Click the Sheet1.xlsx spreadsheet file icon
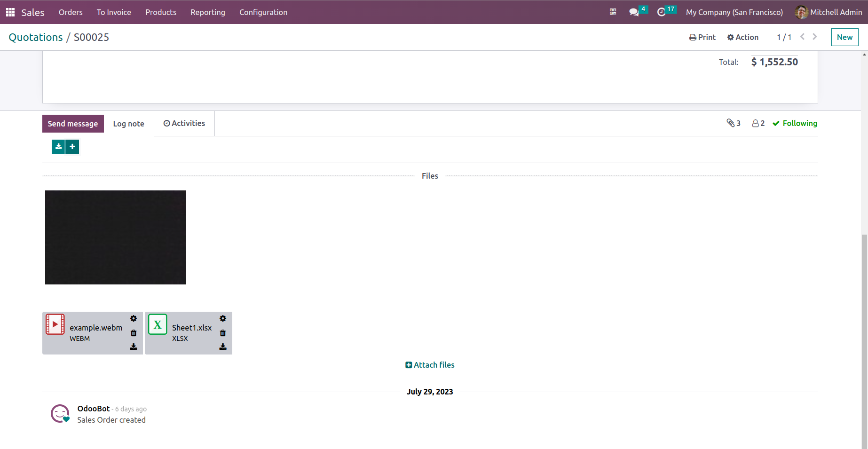The image size is (868, 449). pos(158,324)
